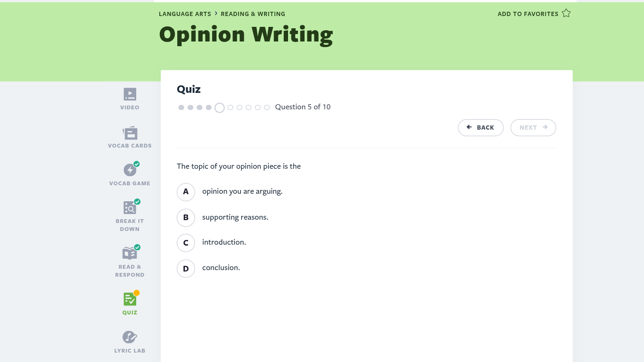Choose answer C, introduction
The image size is (644, 362).
point(186,243)
